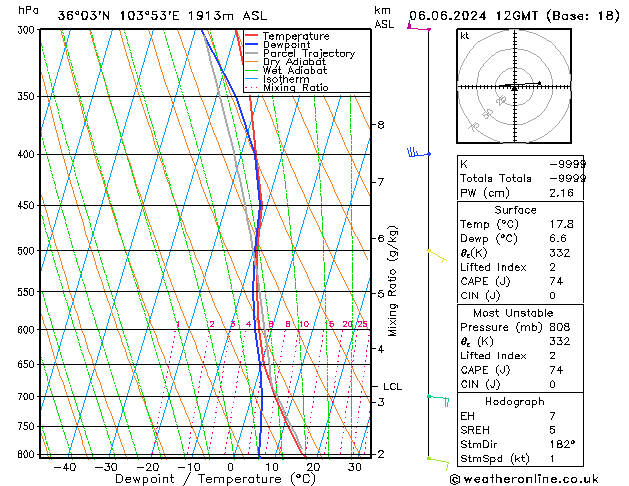
Task: Click the '-40' temperature axis label
Action: point(65,467)
